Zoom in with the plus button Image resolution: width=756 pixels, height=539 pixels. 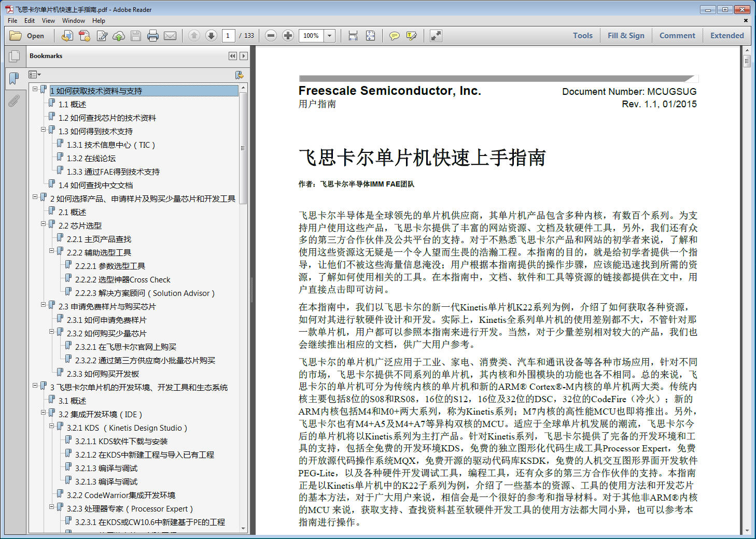click(x=288, y=36)
